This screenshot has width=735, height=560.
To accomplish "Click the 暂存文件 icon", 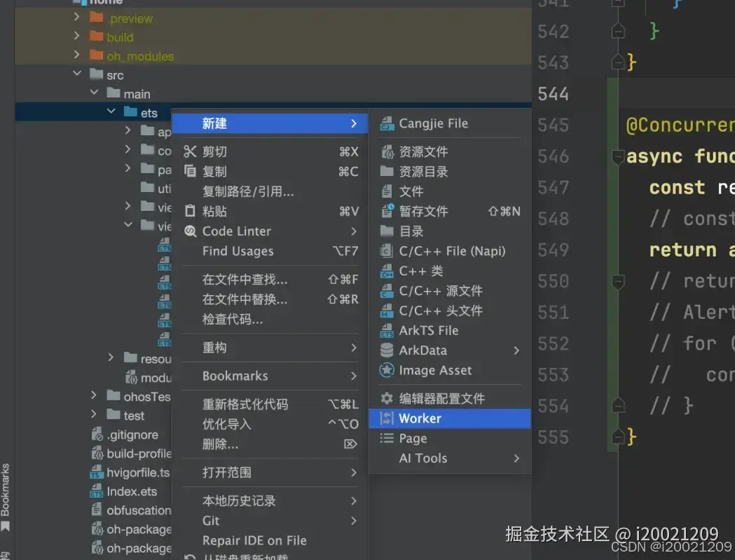I will point(386,211).
